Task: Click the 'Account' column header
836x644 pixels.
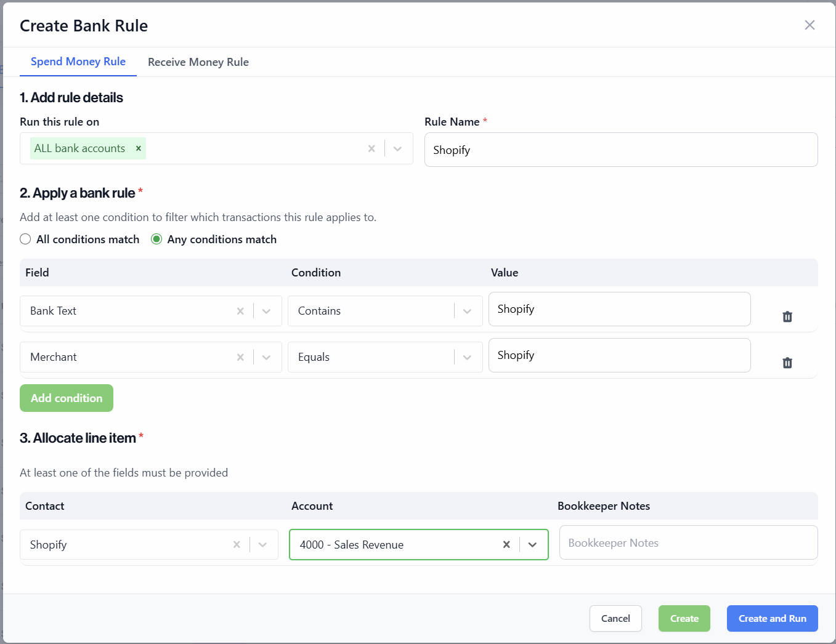Action: (x=312, y=505)
